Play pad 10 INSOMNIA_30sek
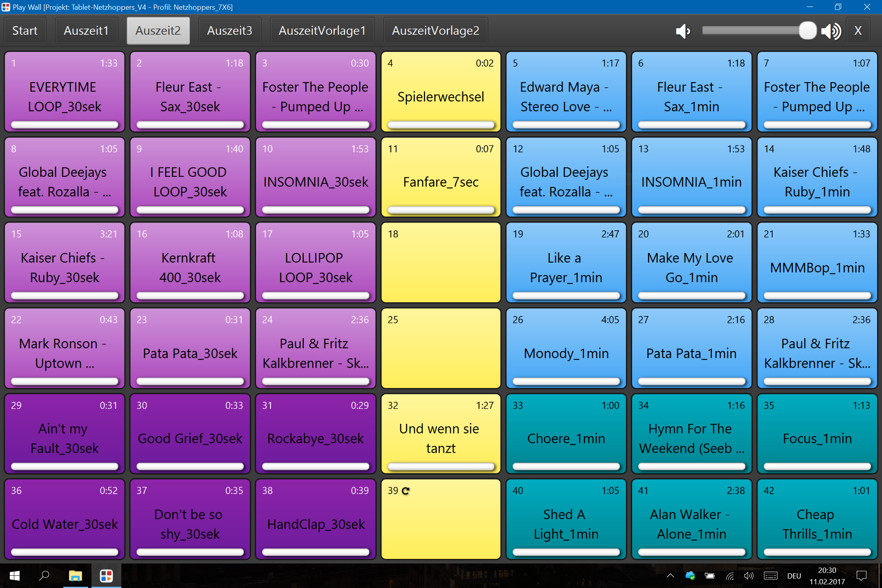Image resolution: width=882 pixels, height=588 pixels. click(316, 177)
